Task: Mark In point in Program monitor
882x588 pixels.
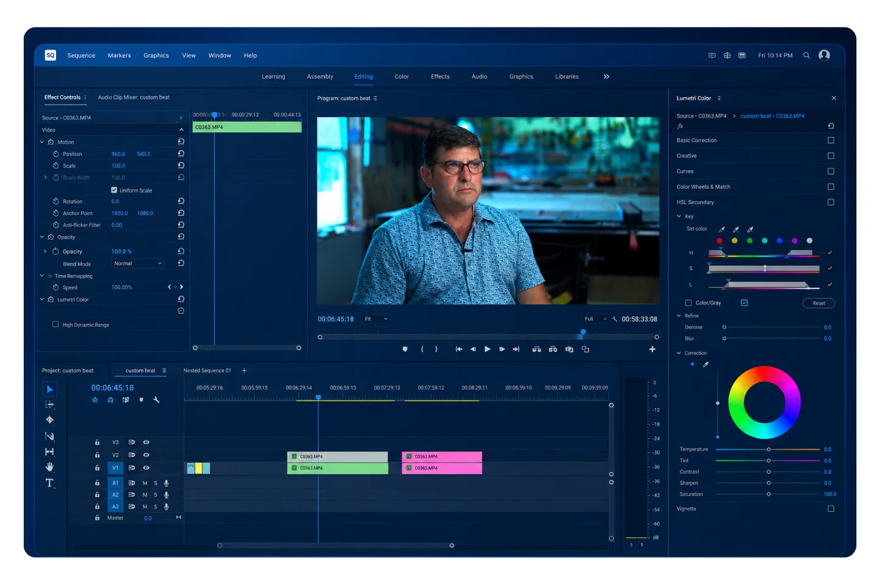Action: tap(422, 349)
